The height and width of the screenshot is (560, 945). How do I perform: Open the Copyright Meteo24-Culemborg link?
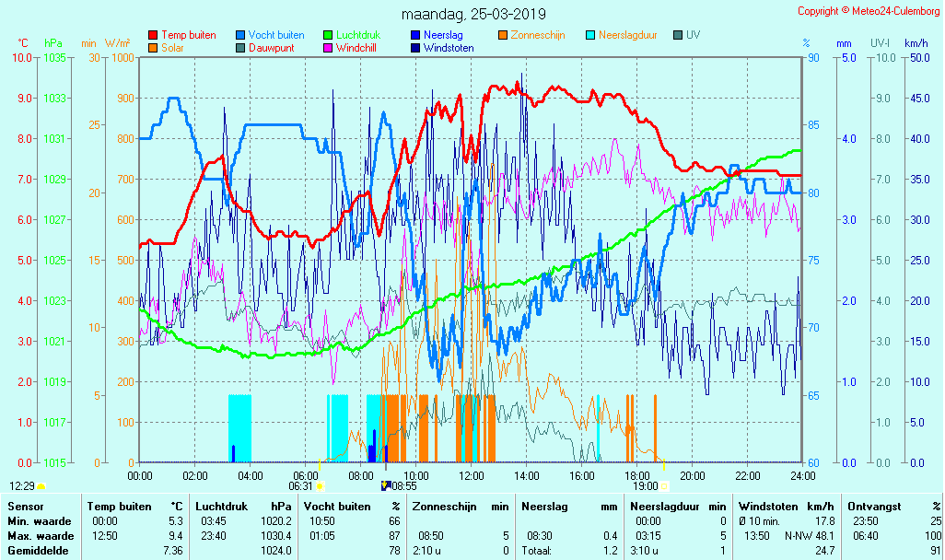click(868, 11)
